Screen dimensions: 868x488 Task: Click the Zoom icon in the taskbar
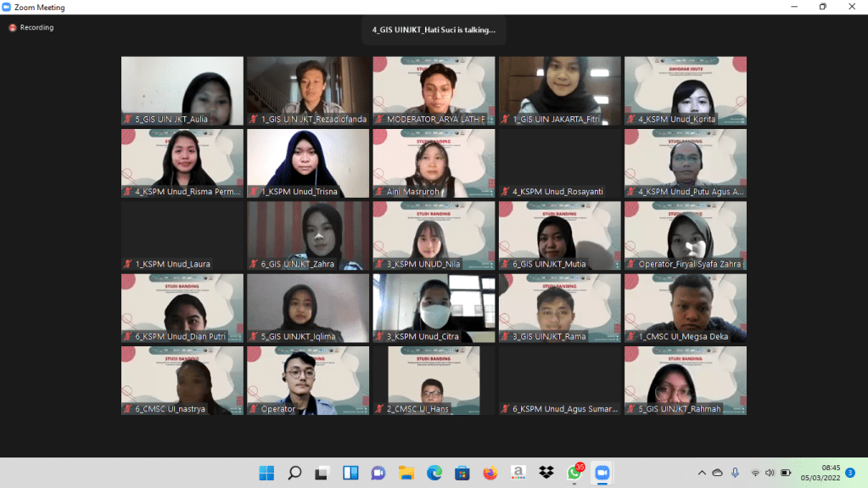click(602, 473)
